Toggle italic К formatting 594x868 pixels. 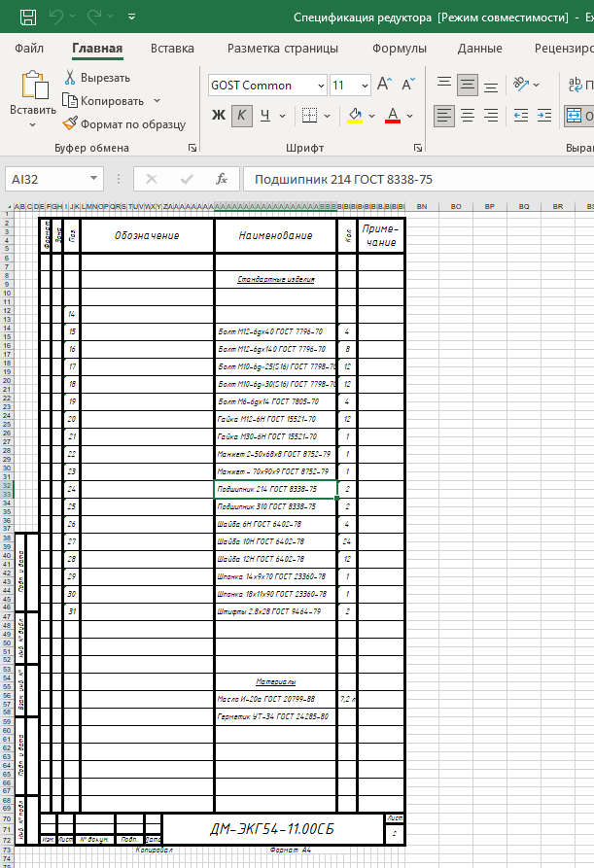(x=242, y=116)
